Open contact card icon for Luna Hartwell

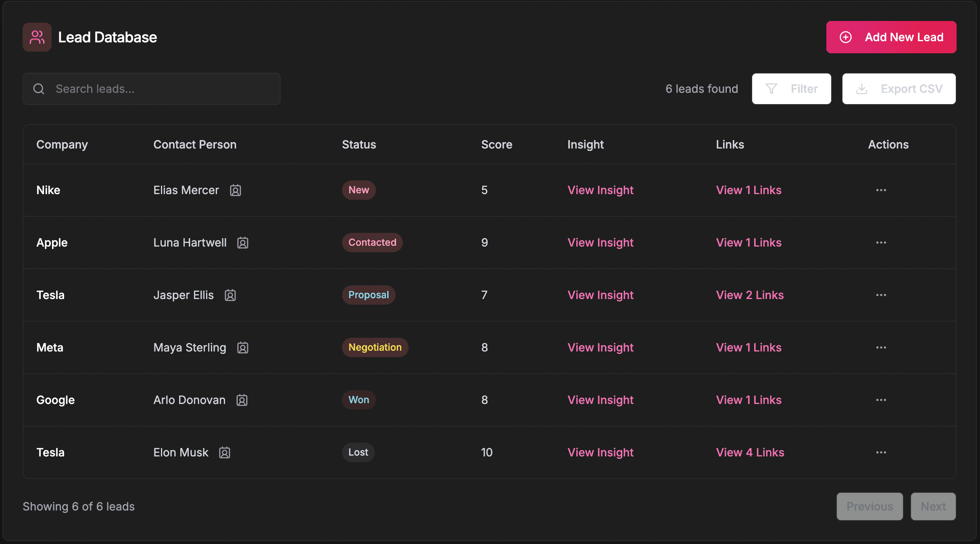pyautogui.click(x=243, y=243)
